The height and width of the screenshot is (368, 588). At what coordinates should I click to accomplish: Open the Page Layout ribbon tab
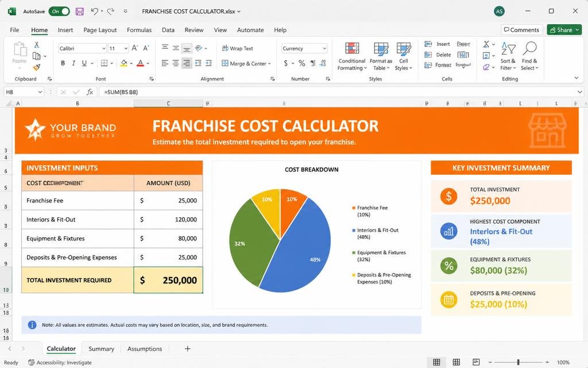pyautogui.click(x=100, y=30)
